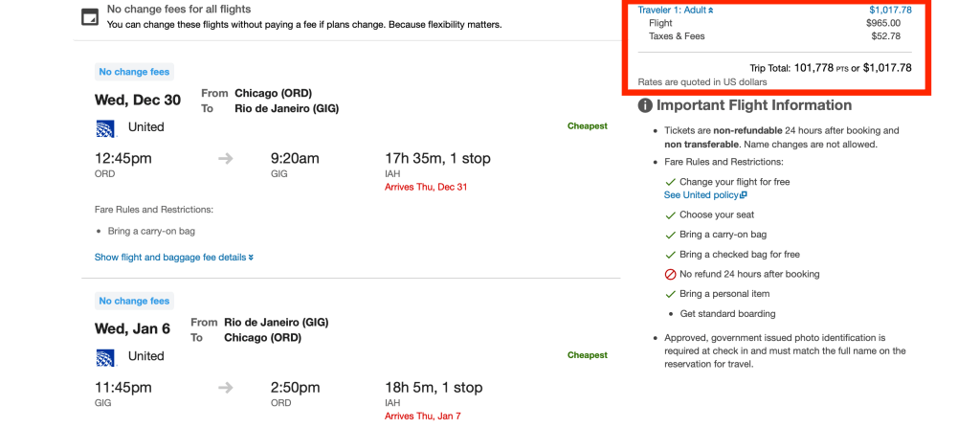Click the United logo on the Dec 30 flight
980x428 pixels.
click(105, 127)
